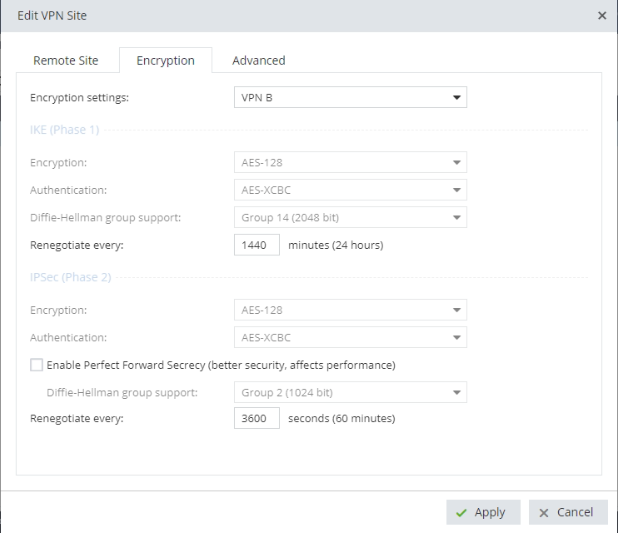Open the Group 2 (1024 bit) dropdown

(349, 392)
